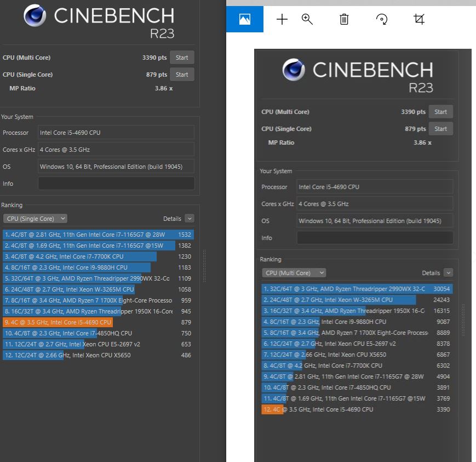The image size is (476, 462).
Task: Select i7-1165G7 @15W row scoring 3769
Action: (357, 398)
